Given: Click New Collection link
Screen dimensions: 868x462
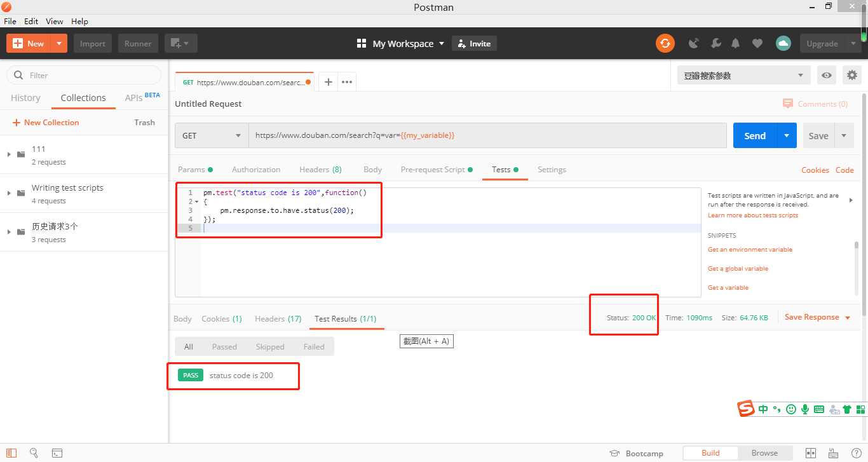Looking at the screenshot, I should tap(45, 122).
